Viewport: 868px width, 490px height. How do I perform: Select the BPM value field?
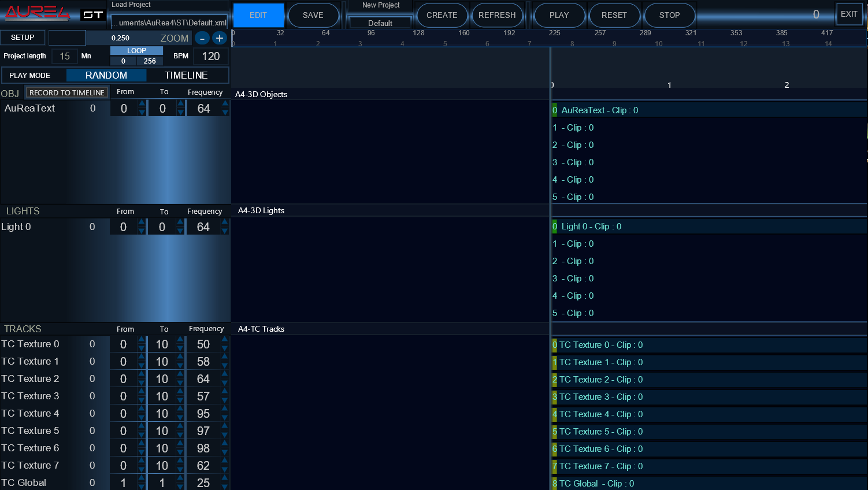point(210,56)
